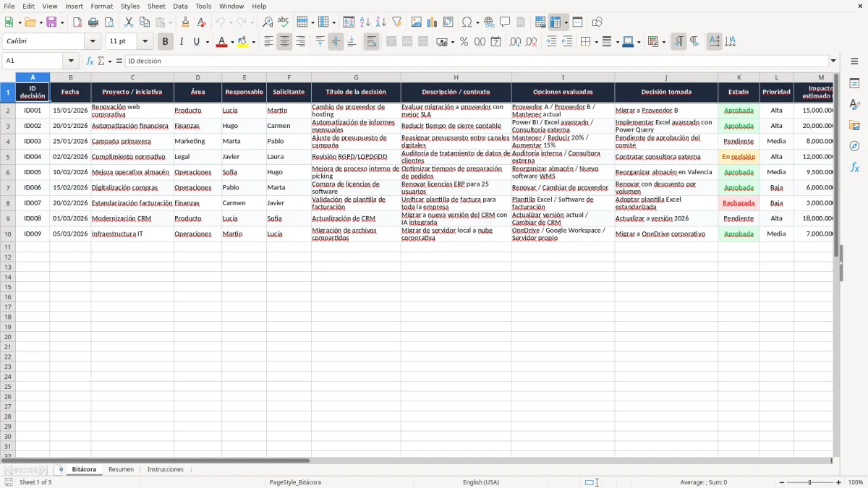Click the AutoFilter funnel icon
The image size is (868, 488).
pyautogui.click(x=397, y=22)
